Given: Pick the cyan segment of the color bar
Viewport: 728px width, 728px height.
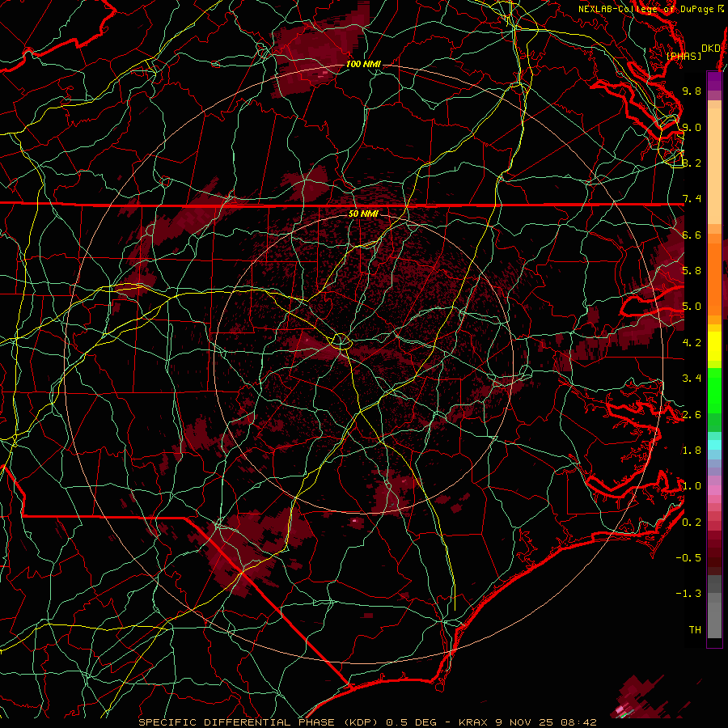Looking at the screenshot, I should point(714,444).
